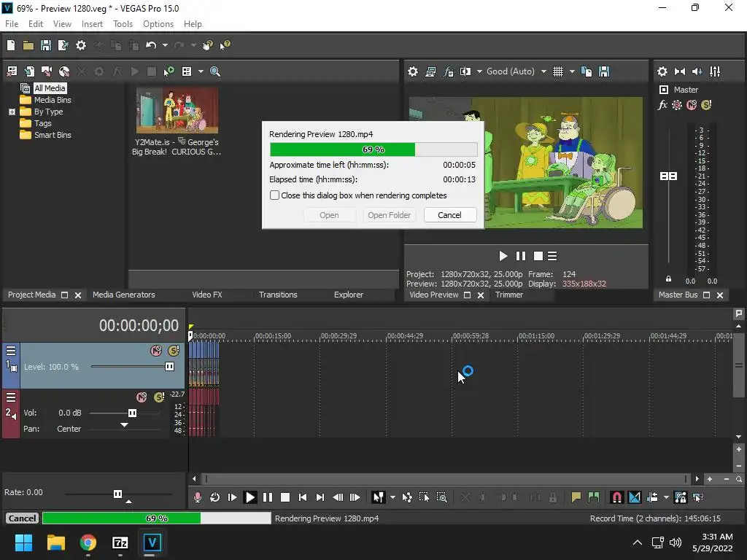
Task: Click Record microphone icon in transport bar
Action: coord(198,497)
